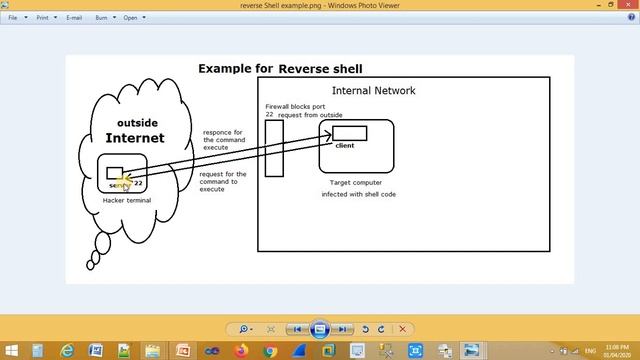
Task: Click the Windows Start button
Action: (x=11, y=351)
